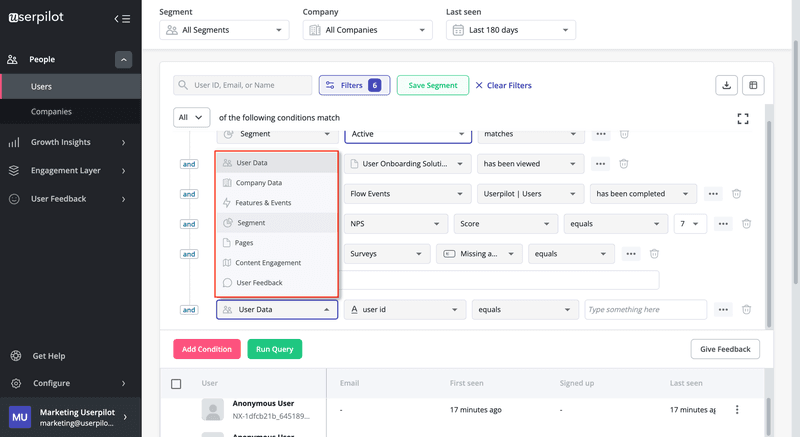Open more options for user id row
Viewport: 800px width, 437px height.
[723, 310]
